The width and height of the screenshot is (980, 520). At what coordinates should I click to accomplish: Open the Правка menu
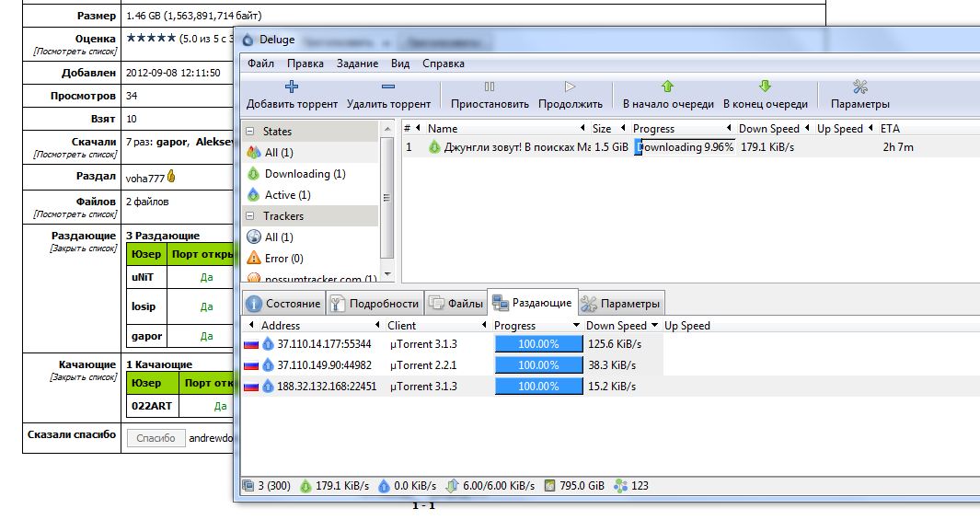(x=305, y=64)
